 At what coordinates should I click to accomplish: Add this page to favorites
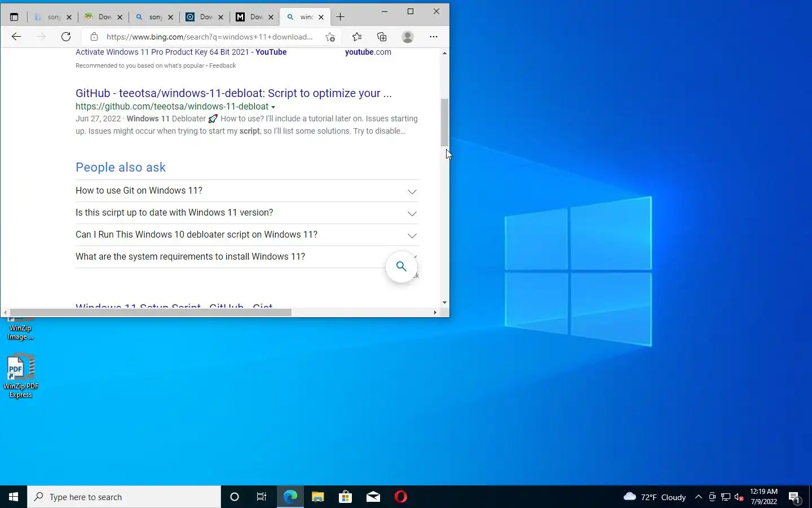(330, 37)
